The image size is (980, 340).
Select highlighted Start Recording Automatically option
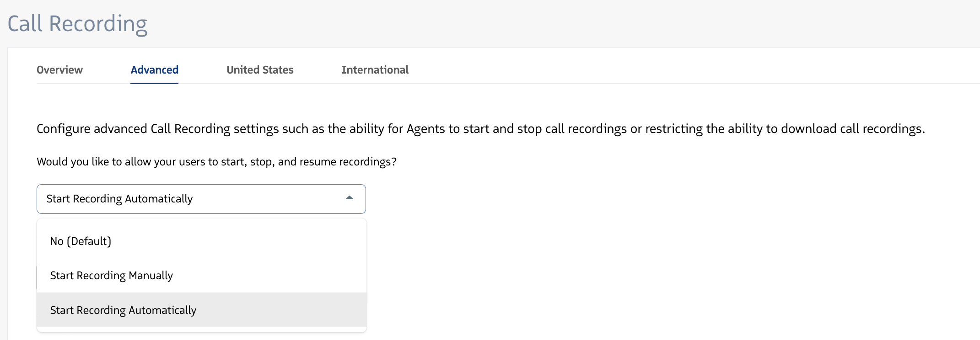tap(123, 310)
